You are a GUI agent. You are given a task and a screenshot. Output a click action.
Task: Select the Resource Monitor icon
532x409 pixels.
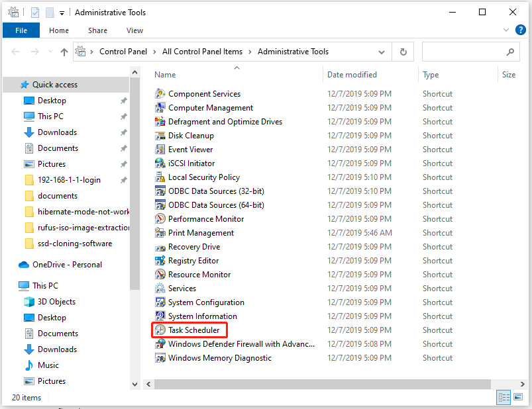[x=160, y=275]
